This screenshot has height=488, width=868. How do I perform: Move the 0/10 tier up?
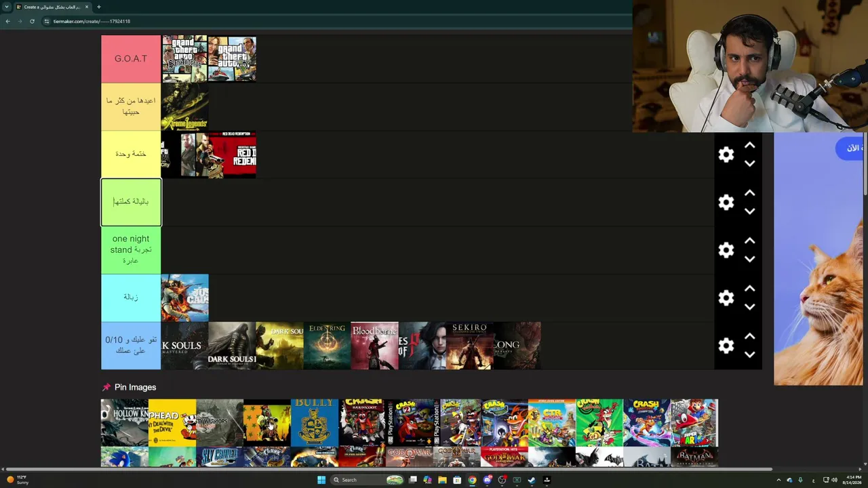pyautogui.click(x=749, y=336)
